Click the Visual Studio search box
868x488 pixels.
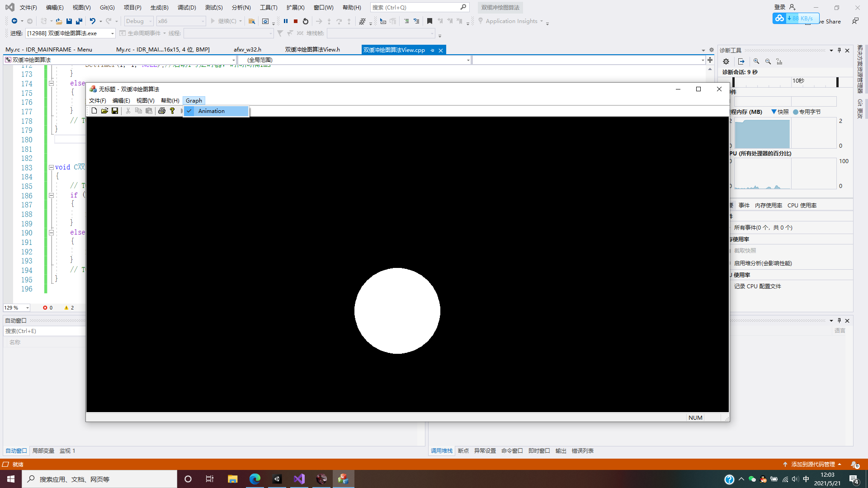click(x=415, y=8)
